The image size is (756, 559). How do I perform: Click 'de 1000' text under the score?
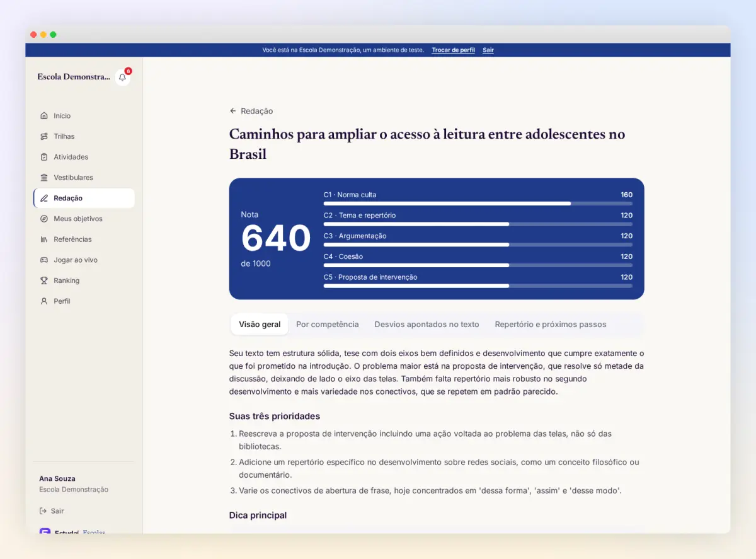pyautogui.click(x=256, y=263)
